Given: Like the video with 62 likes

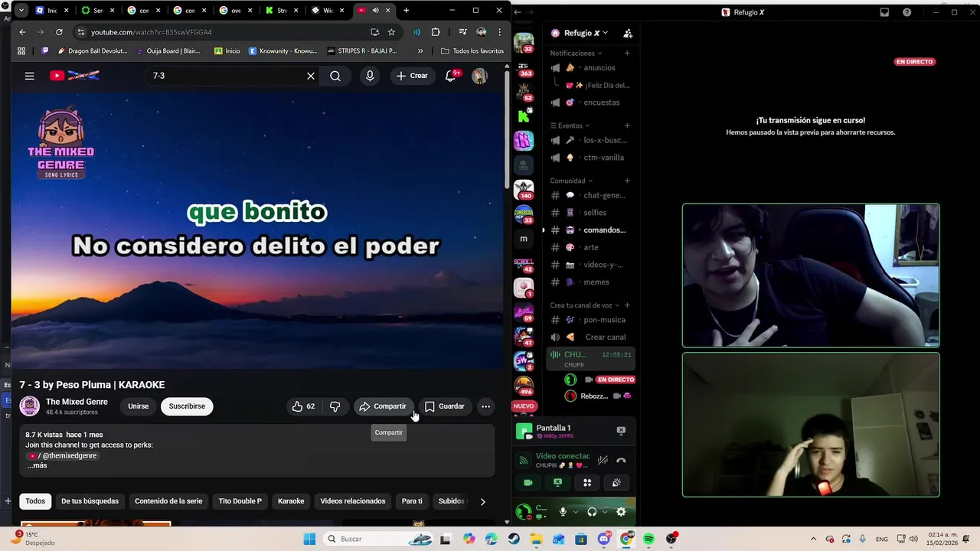Looking at the screenshot, I should pyautogui.click(x=304, y=406).
